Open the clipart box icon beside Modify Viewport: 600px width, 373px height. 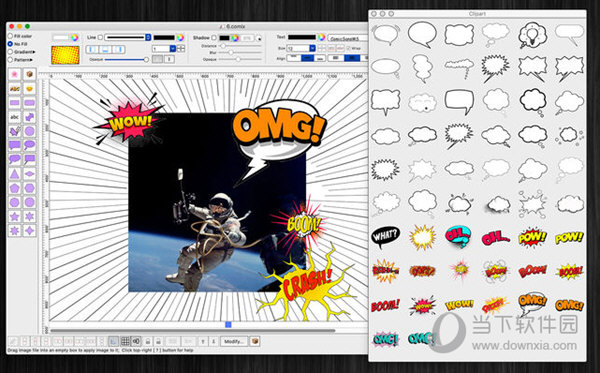[254, 341]
